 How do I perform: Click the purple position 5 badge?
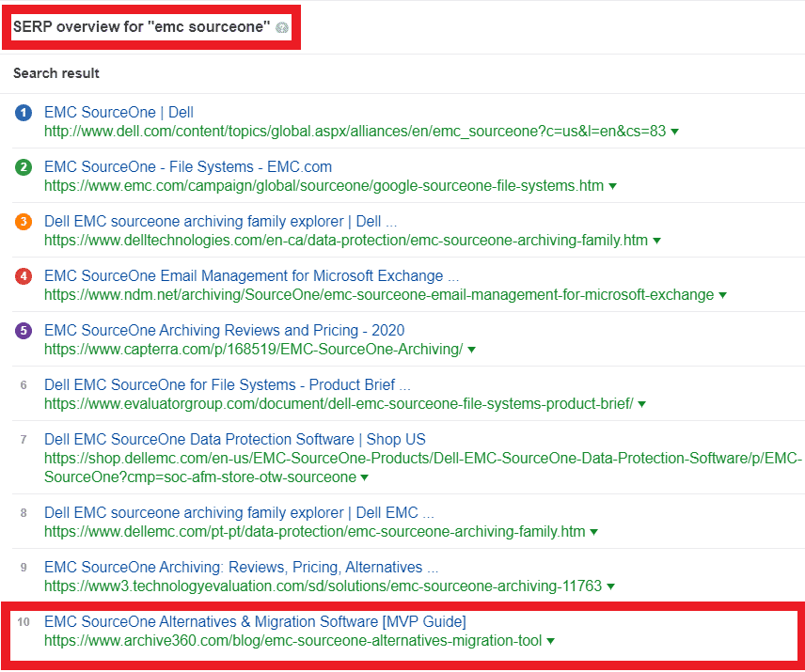pos(24,331)
